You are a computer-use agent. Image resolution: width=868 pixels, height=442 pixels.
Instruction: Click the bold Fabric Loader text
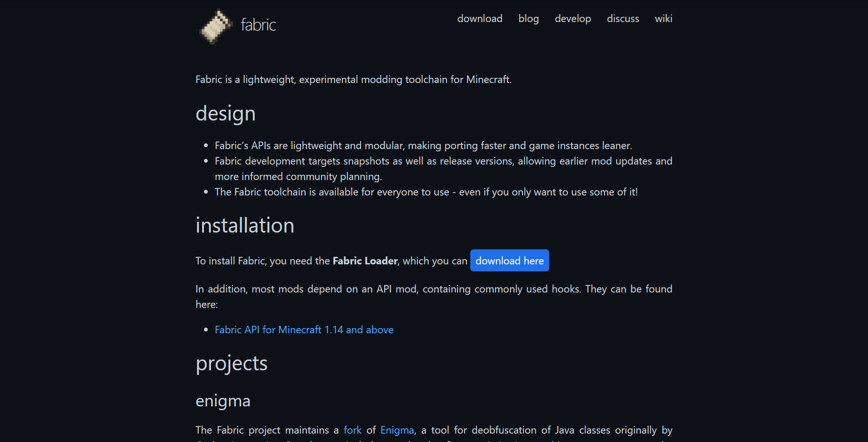pyautogui.click(x=365, y=261)
